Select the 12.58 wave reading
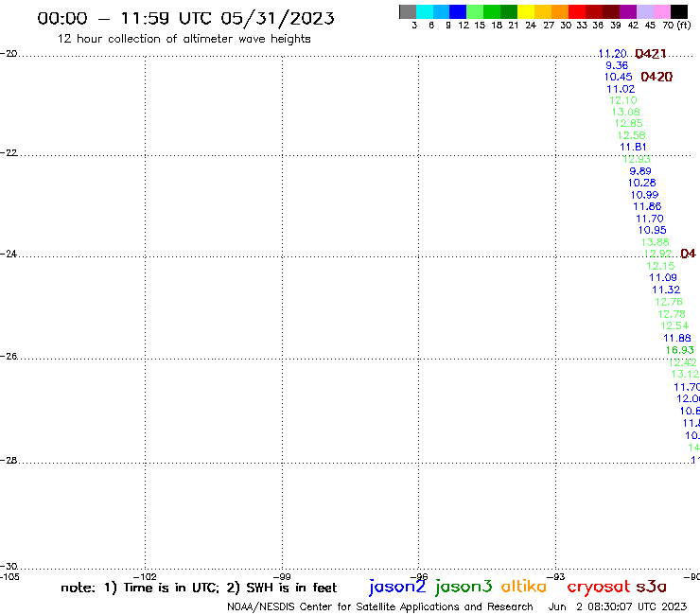The width and height of the screenshot is (700, 615). [x=631, y=135]
